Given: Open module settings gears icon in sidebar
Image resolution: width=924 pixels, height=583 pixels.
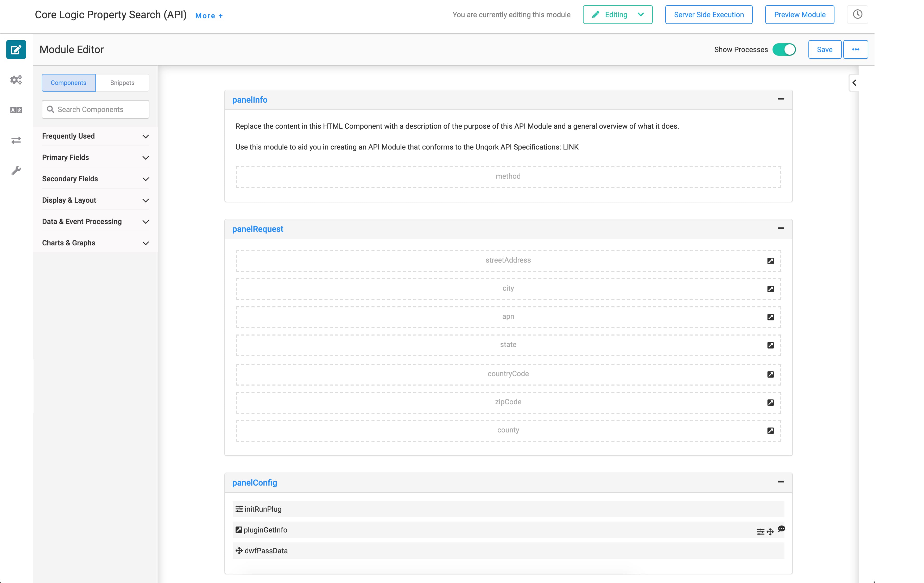Looking at the screenshot, I should click(16, 79).
